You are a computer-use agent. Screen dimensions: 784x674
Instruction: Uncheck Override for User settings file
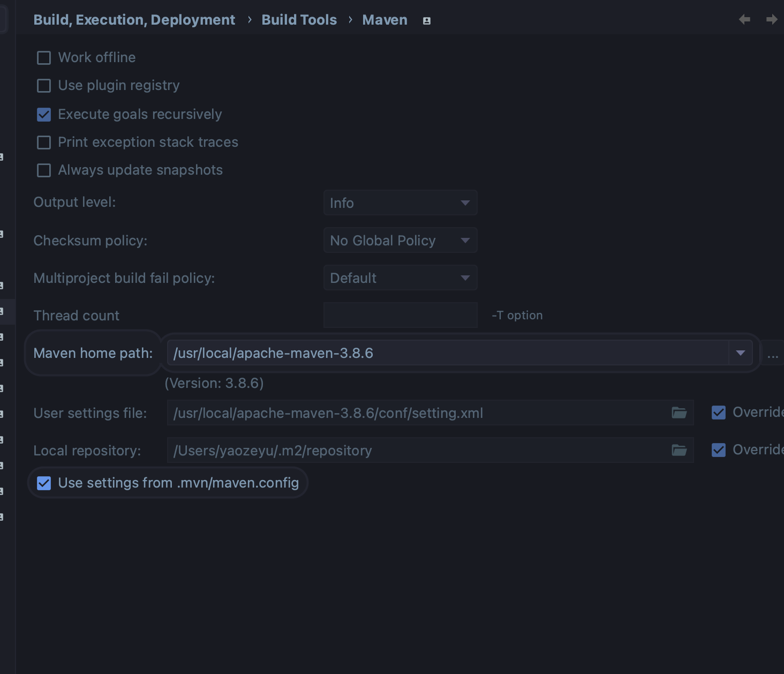pos(719,413)
